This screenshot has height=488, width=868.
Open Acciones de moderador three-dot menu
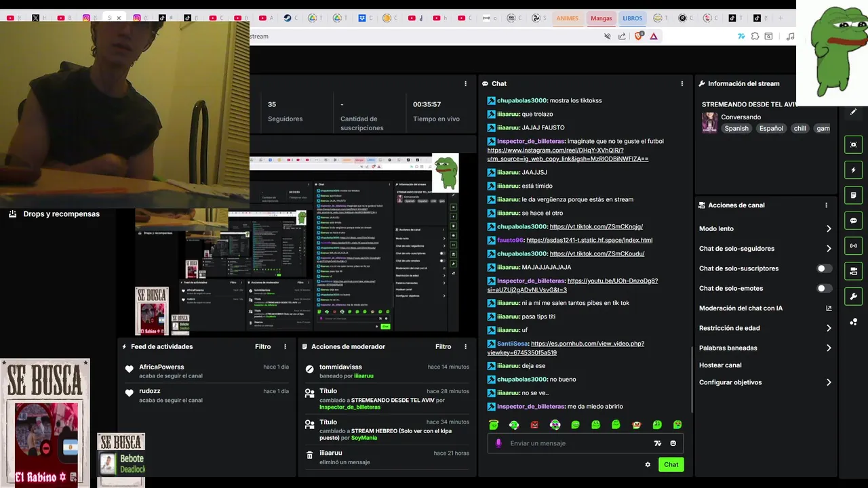[x=465, y=346]
